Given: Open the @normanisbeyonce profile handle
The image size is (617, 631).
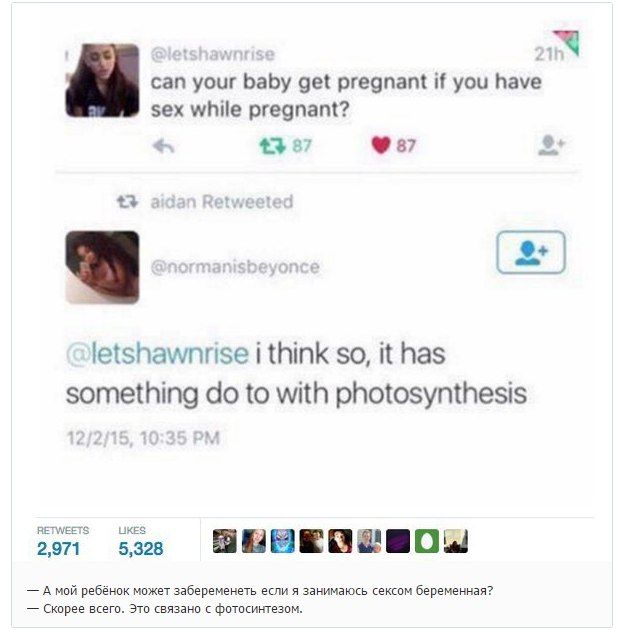Looking at the screenshot, I should 235,267.
